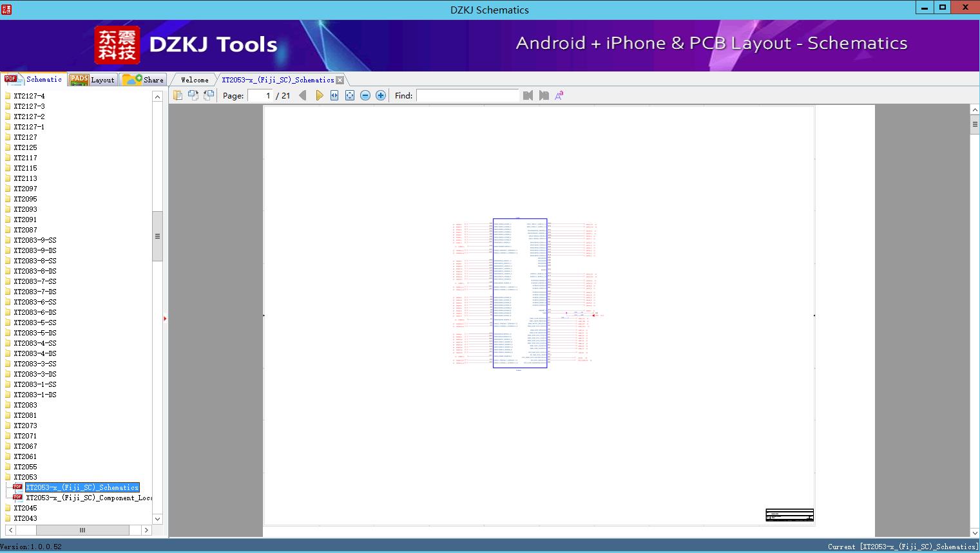Open the XT2053-x_(Fiji_SC)_Schematics PDF file
Screen dimensions: 980x553
82,487
